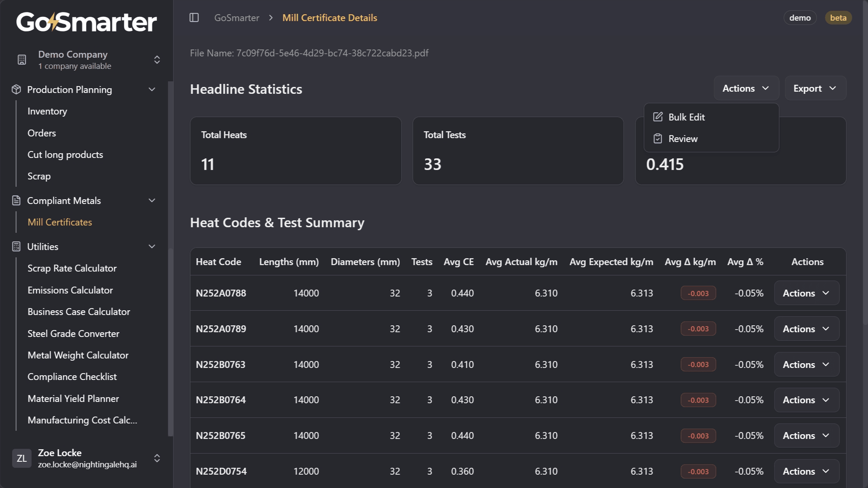Click heat code N252A0788
Image resolution: width=868 pixels, height=488 pixels.
coord(221,293)
